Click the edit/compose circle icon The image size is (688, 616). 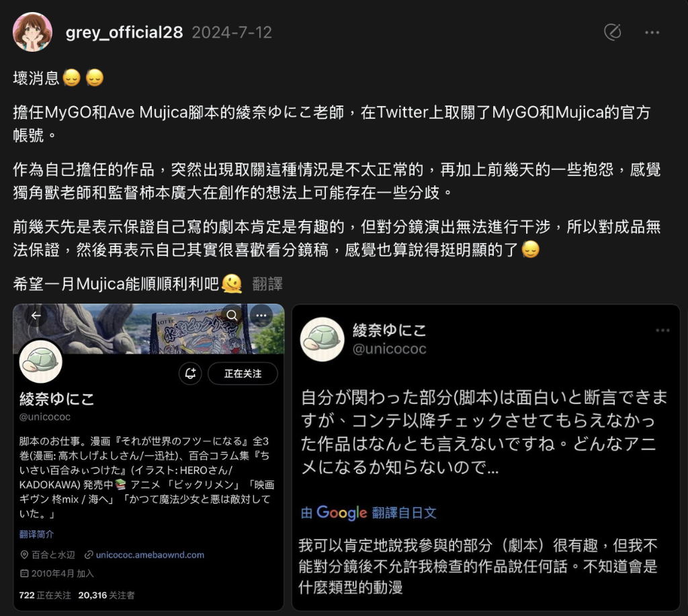tap(613, 32)
